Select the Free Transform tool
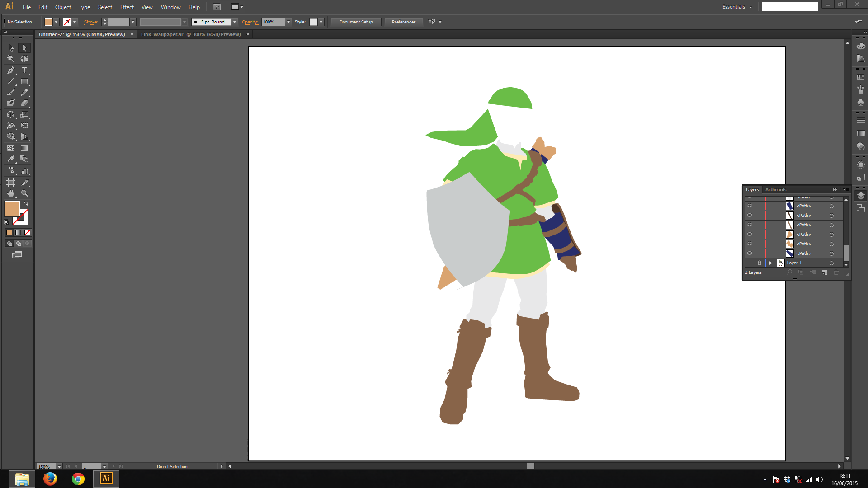This screenshot has width=868, height=488. 24,126
